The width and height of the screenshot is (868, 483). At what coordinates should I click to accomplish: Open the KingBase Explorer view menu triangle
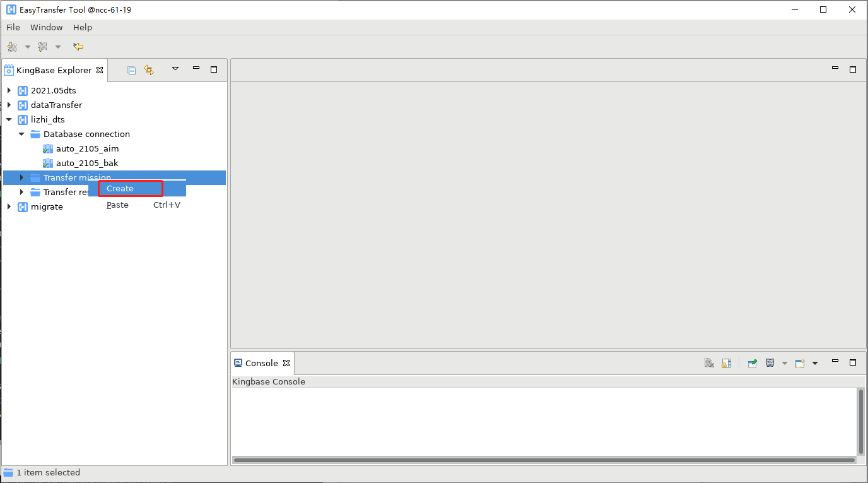click(x=175, y=69)
